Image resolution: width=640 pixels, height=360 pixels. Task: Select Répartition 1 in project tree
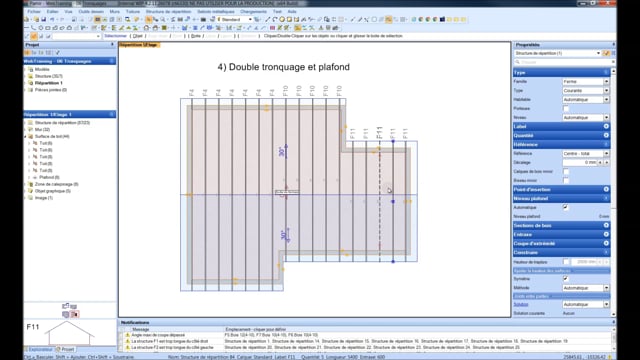coord(49,83)
